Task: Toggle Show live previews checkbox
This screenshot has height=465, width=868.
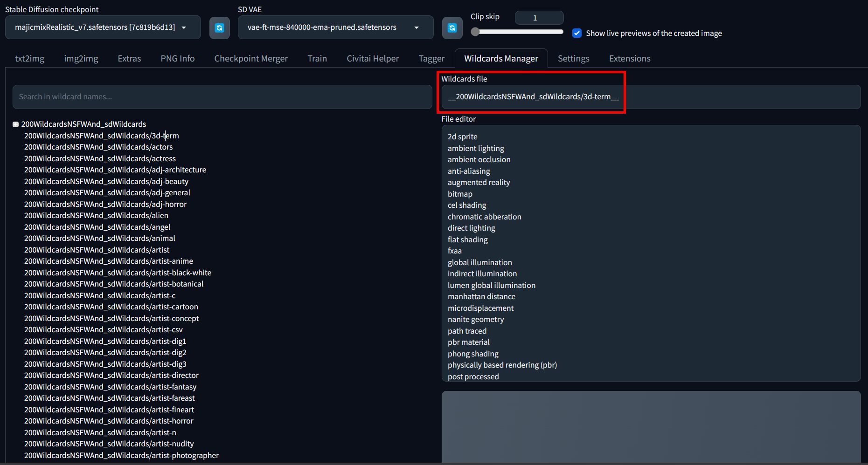Action: coord(577,33)
